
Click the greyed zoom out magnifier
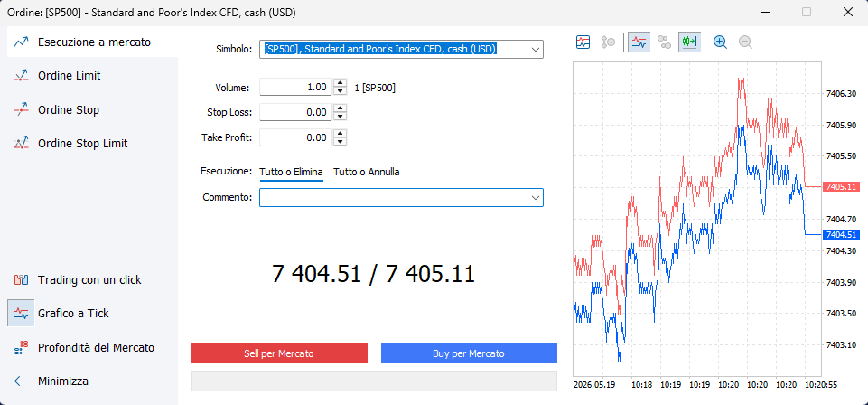tap(746, 42)
